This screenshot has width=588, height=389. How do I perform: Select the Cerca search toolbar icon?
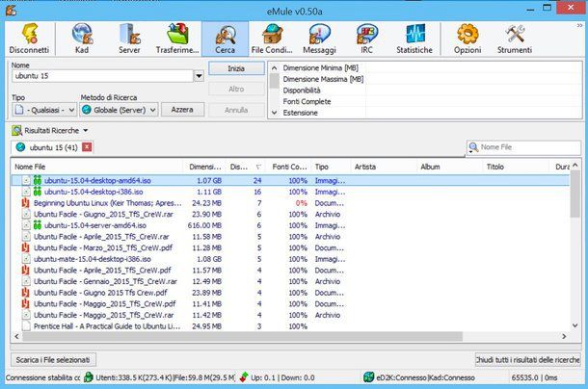coord(225,39)
